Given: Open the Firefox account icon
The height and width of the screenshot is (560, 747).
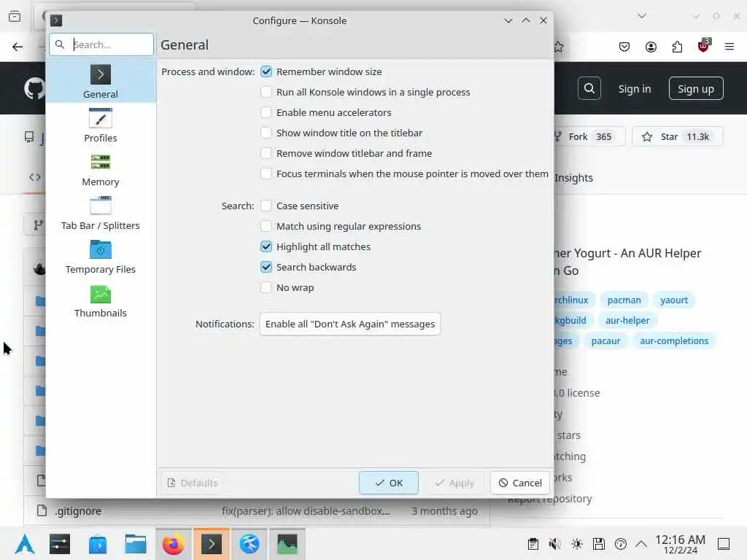Looking at the screenshot, I should (x=651, y=47).
